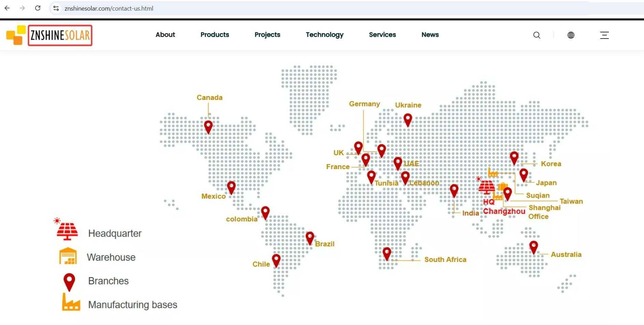
Task: Click the Chile map label
Action: pyautogui.click(x=261, y=264)
